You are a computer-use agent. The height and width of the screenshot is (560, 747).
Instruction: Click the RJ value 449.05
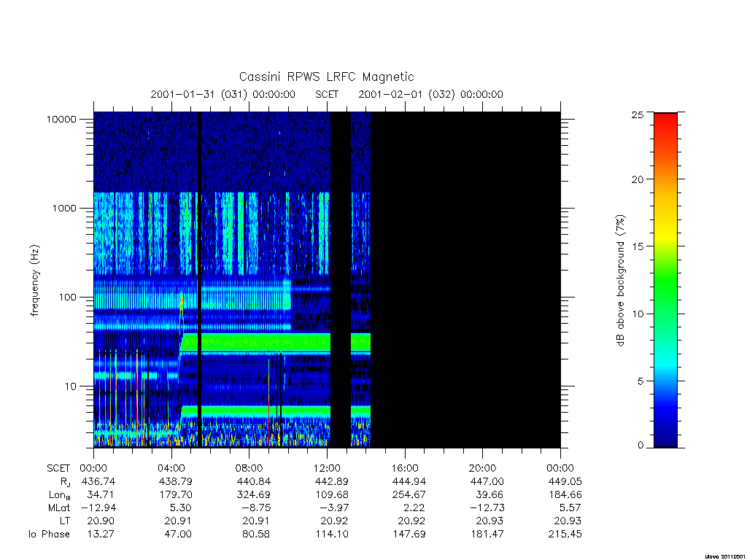tap(565, 481)
